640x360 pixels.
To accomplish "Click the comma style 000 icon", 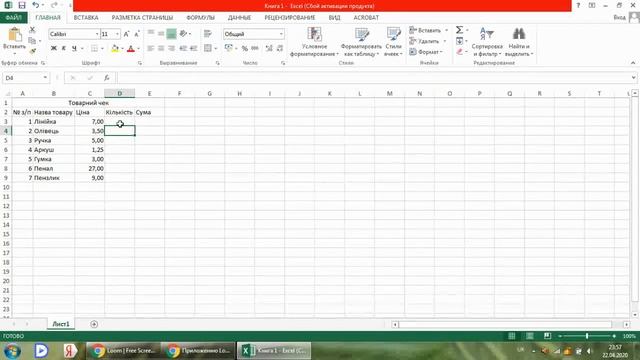I will [x=255, y=48].
